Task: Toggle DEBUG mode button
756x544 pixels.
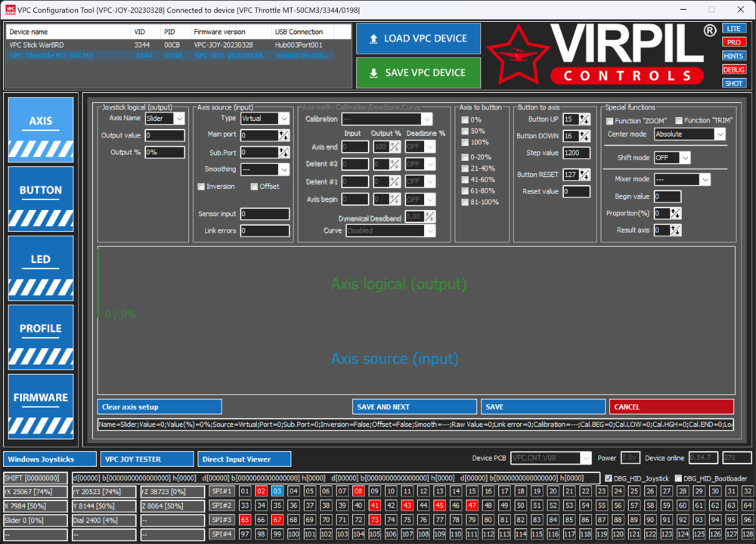Action: pyautogui.click(x=734, y=70)
